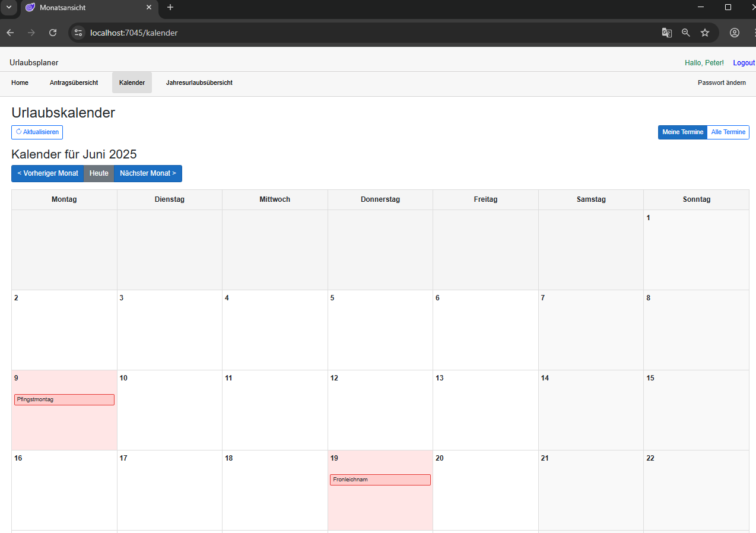Go to the Home menu item
The width and height of the screenshot is (756, 533).
(20, 83)
